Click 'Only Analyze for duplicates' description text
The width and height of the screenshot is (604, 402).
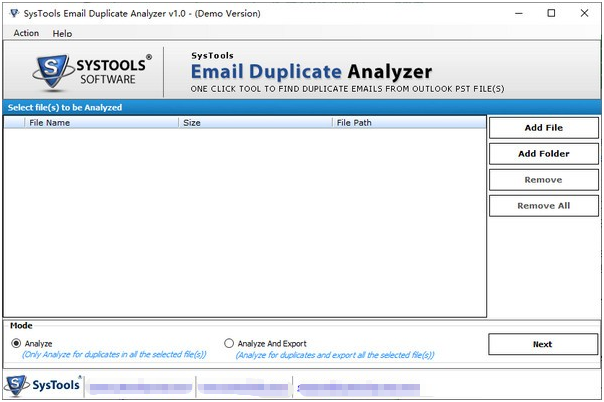(114, 354)
